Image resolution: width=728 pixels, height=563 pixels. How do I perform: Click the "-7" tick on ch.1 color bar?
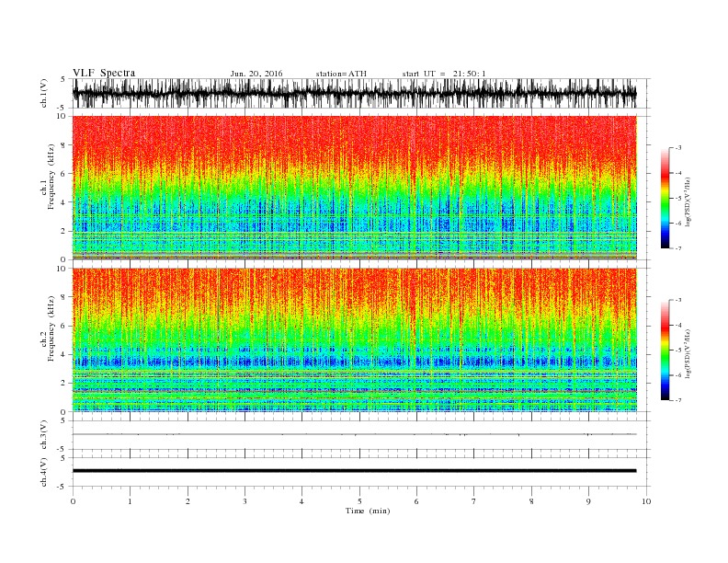click(x=677, y=248)
